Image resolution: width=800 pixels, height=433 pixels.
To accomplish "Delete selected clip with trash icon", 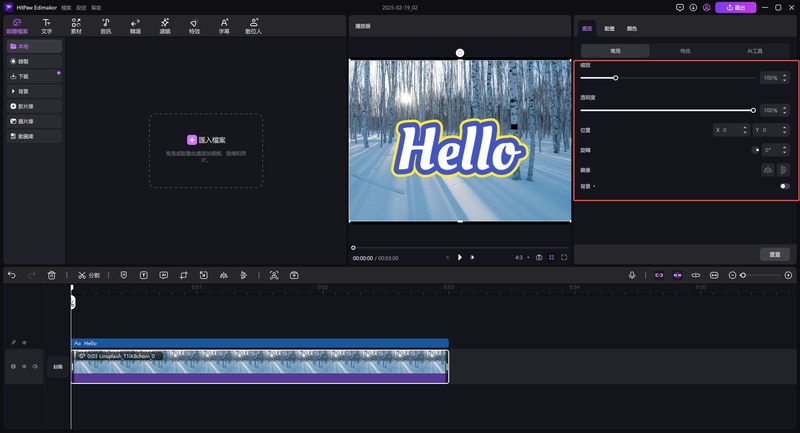I will tap(51, 275).
